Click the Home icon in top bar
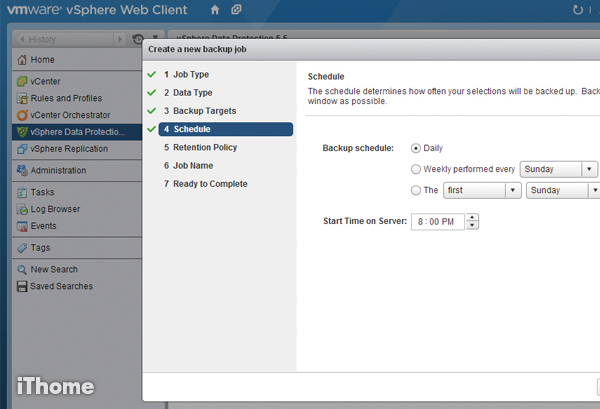Image resolution: width=600 pixels, height=409 pixels. [x=215, y=10]
